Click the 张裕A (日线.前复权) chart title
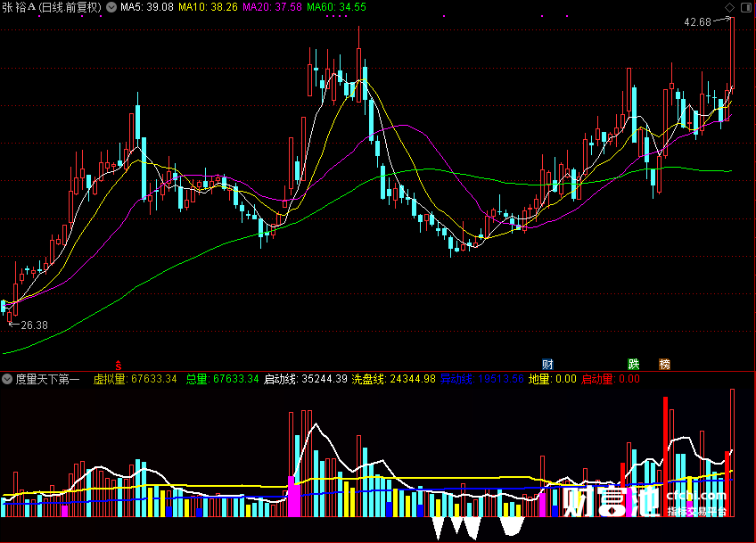This screenshot has height=543, width=756. 52,7
